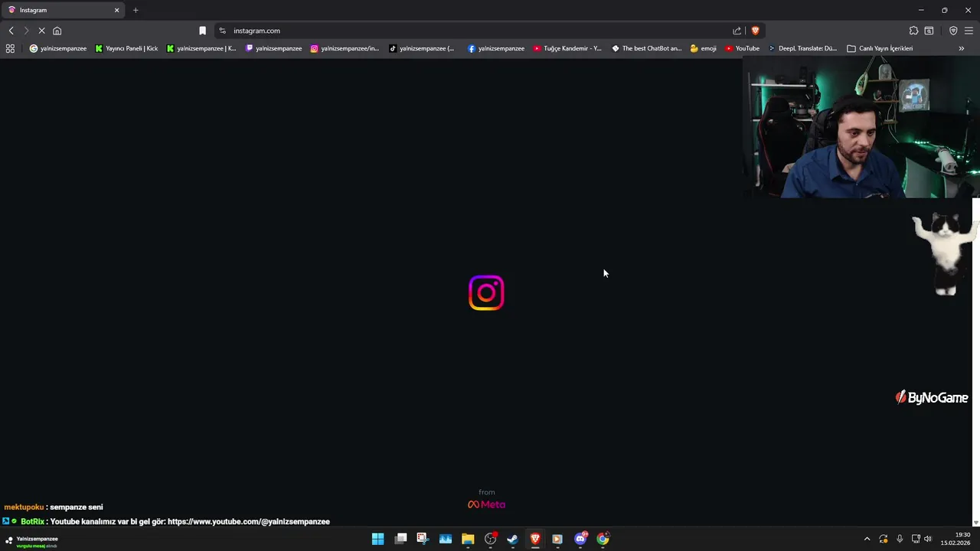The image size is (980, 551).
Task: Open the DeepL Translate bookmark
Action: 802,48
